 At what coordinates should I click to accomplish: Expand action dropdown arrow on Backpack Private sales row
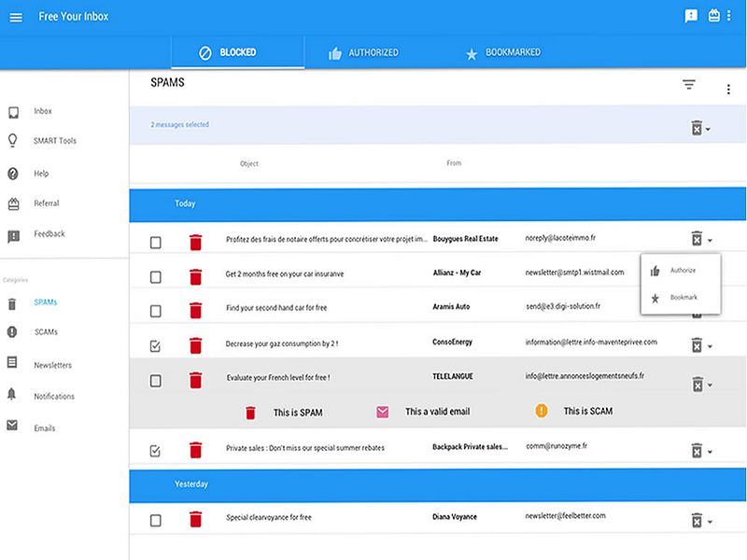[x=710, y=452]
